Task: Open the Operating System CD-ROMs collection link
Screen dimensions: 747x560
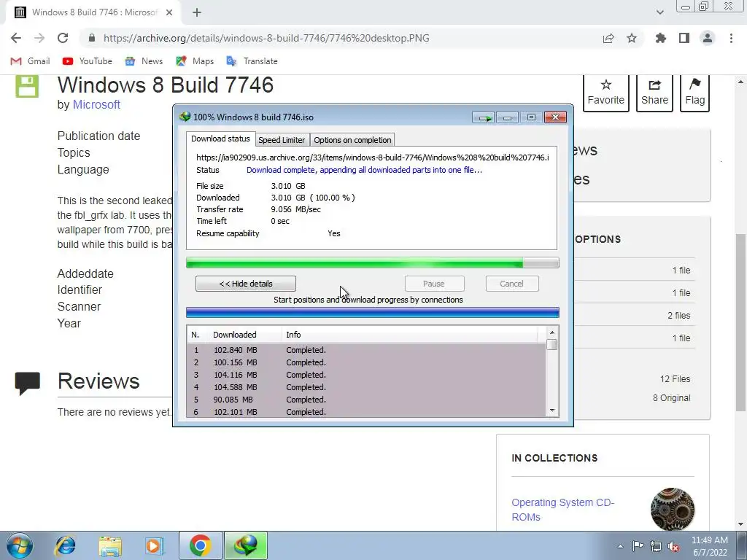Action: point(563,510)
